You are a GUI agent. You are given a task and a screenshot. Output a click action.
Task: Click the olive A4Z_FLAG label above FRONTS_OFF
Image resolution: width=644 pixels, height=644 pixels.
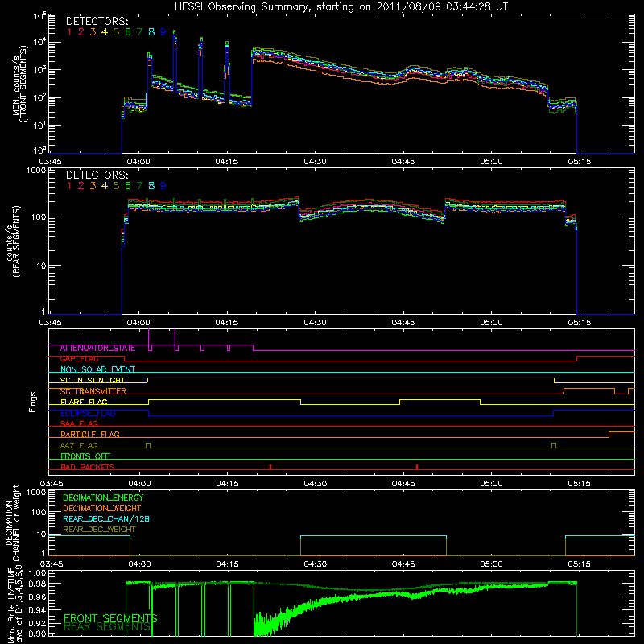point(79,445)
